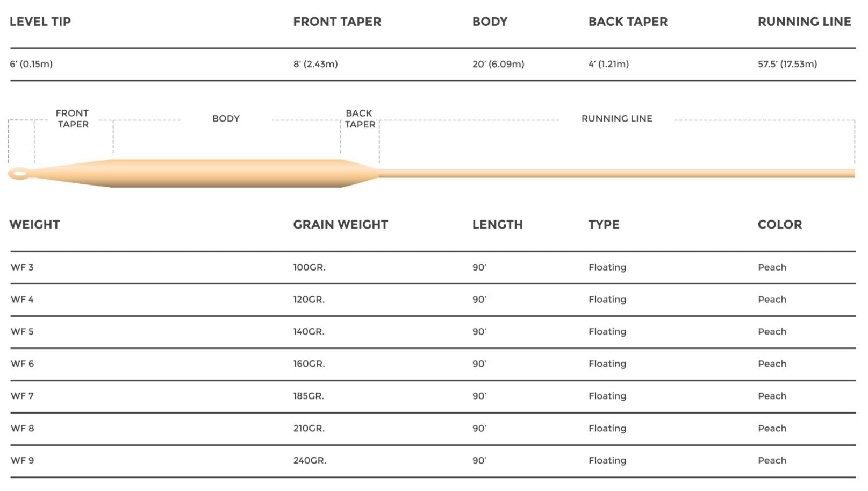The height and width of the screenshot is (491, 868).
Task: Click the RUNNING LINE label above the diagram
Action: [616, 118]
